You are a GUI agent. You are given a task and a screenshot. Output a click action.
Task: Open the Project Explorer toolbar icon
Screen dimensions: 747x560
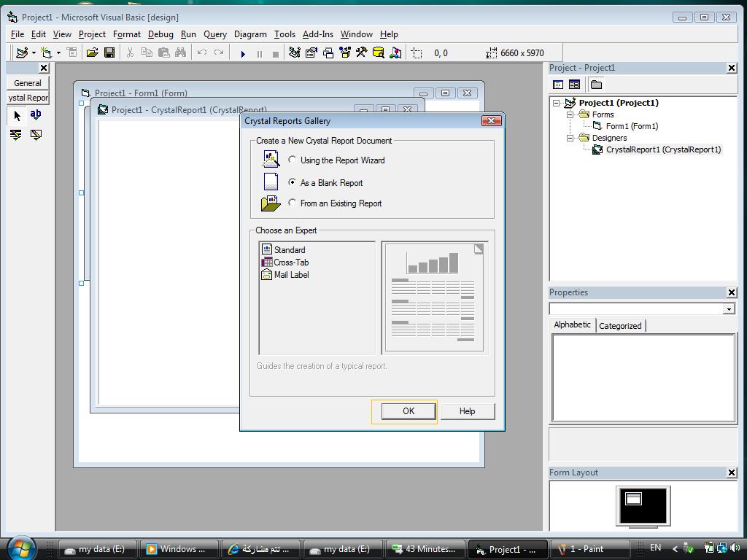point(295,52)
